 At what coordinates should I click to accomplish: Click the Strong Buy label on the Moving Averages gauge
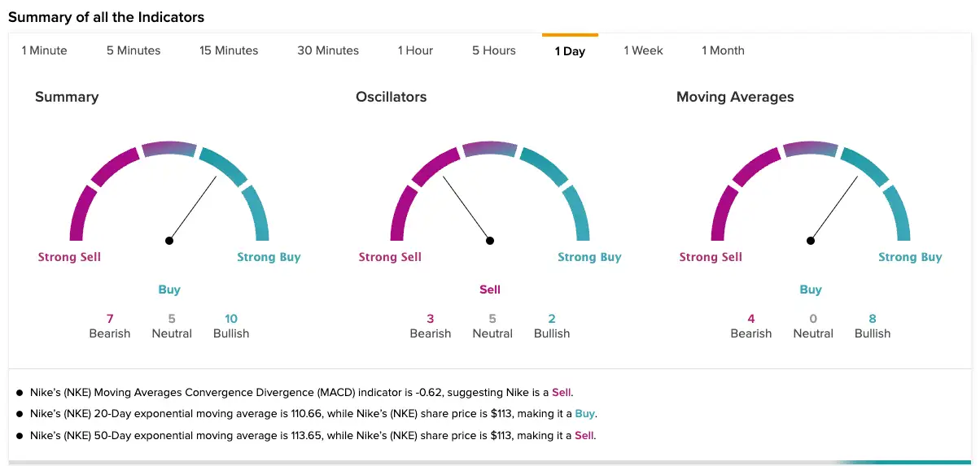[x=910, y=257]
